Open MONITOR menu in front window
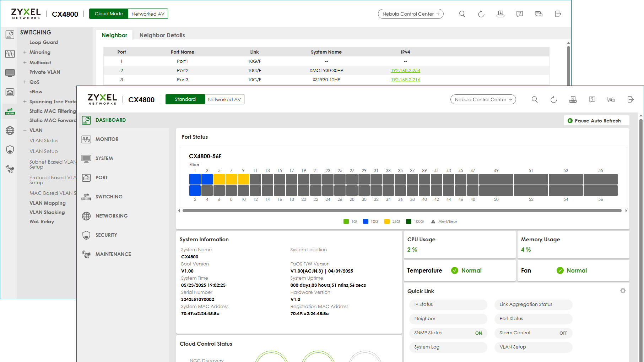The height and width of the screenshot is (362, 644). (107, 139)
